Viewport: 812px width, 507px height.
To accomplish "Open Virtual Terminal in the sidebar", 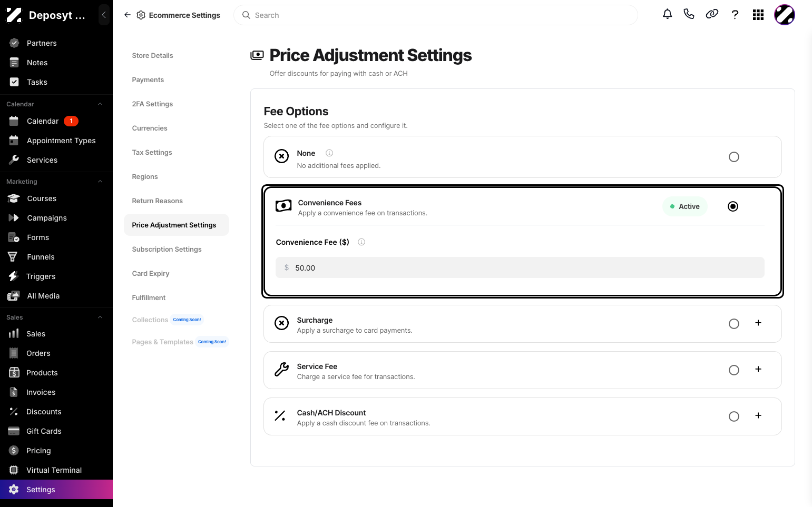I will tap(56, 470).
